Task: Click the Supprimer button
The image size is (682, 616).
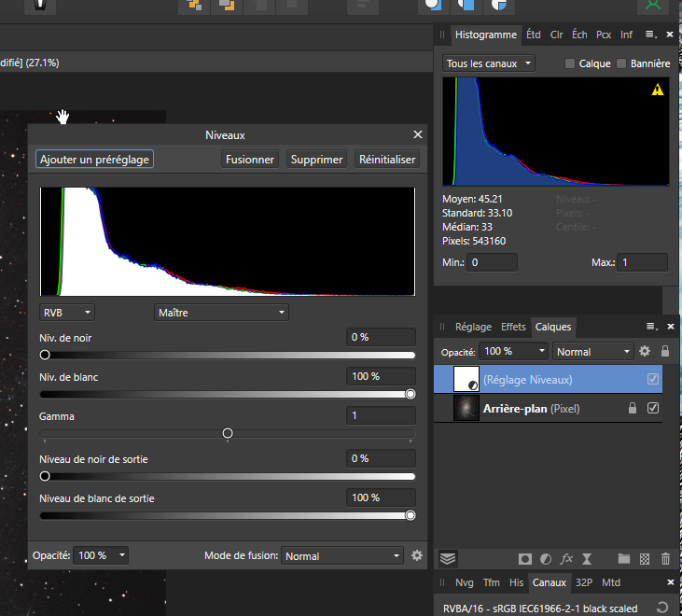Action: pos(316,160)
